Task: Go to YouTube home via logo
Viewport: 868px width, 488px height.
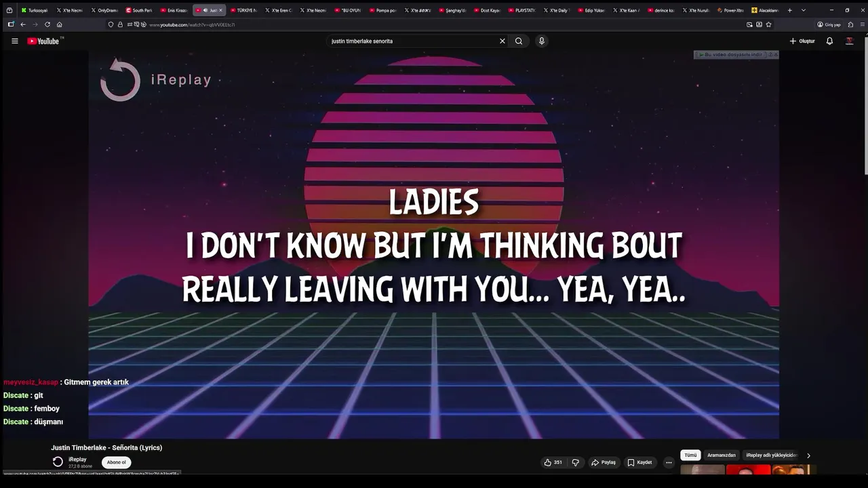Action: (x=43, y=41)
